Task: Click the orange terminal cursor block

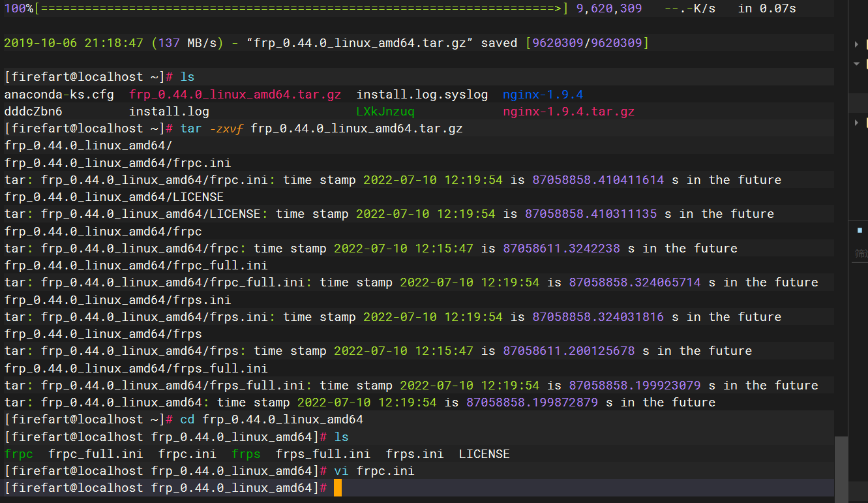Action: (337, 487)
